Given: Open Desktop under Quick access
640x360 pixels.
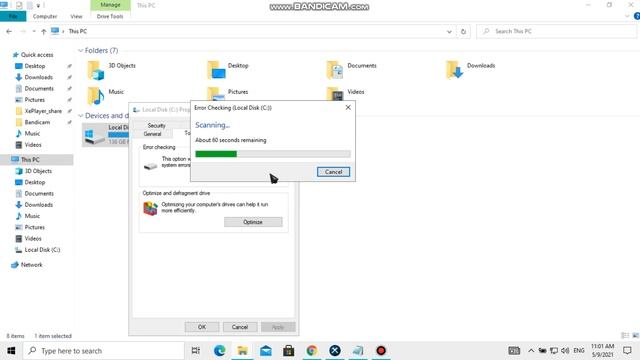Looking at the screenshot, I should [35, 66].
